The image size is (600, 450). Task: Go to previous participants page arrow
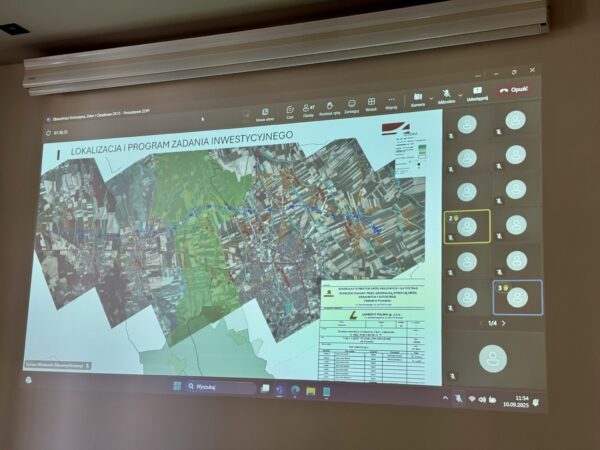[x=480, y=324]
